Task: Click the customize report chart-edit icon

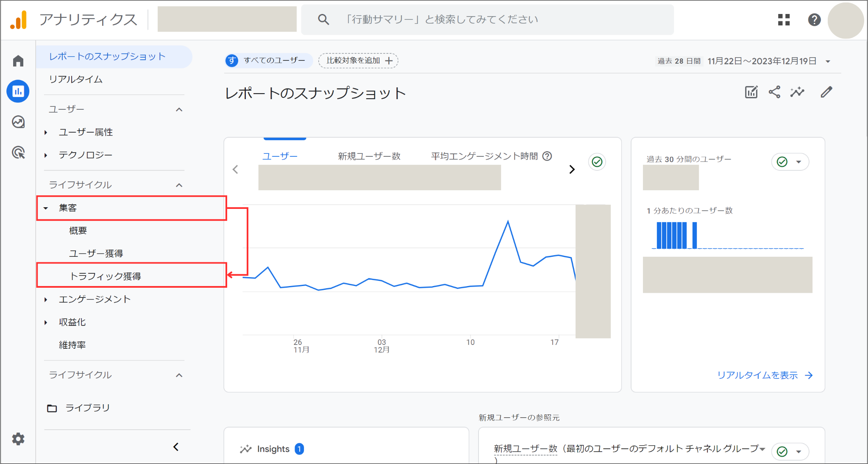Action: (x=751, y=92)
